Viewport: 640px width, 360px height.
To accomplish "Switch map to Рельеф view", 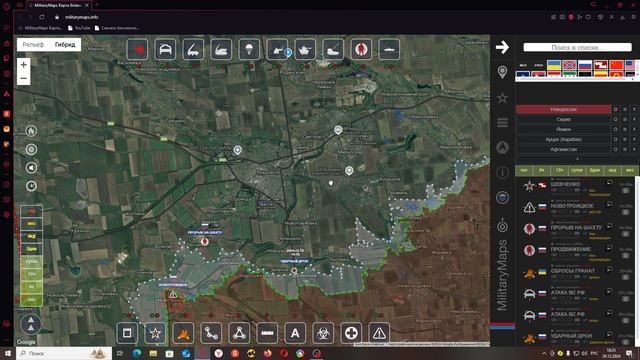I will pos(33,44).
